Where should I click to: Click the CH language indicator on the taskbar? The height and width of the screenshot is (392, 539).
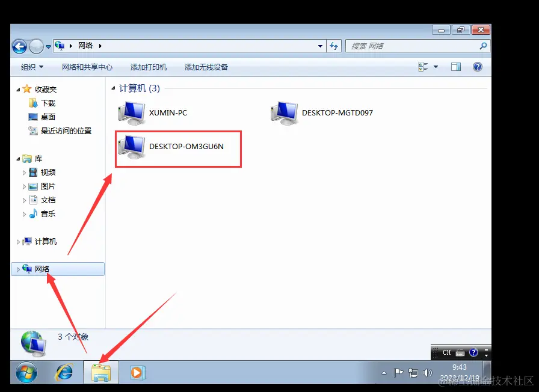(x=446, y=352)
